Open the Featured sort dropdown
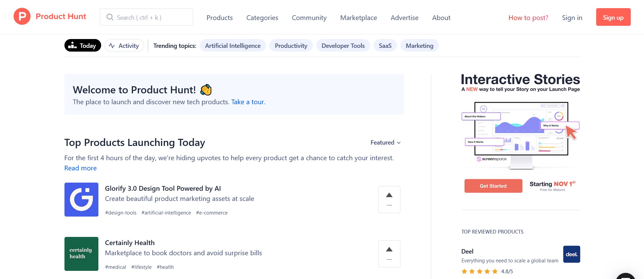 [385, 143]
